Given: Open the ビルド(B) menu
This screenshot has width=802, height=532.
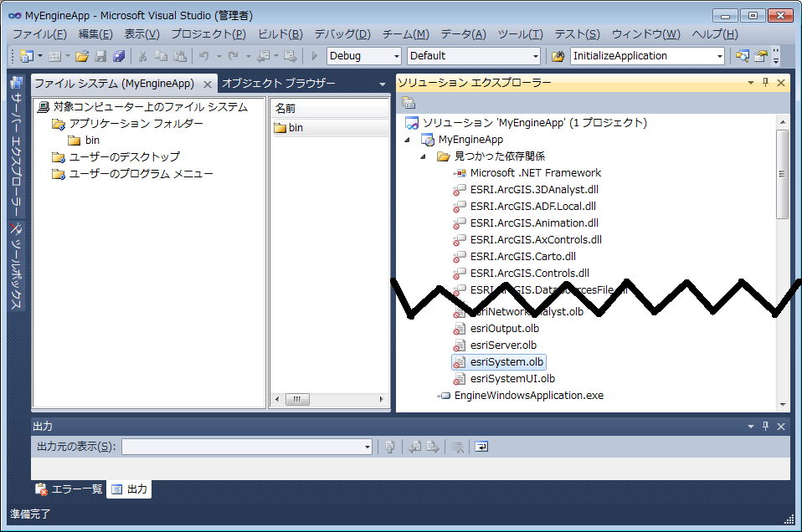Looking at the screenshot, I should (280, 34).
